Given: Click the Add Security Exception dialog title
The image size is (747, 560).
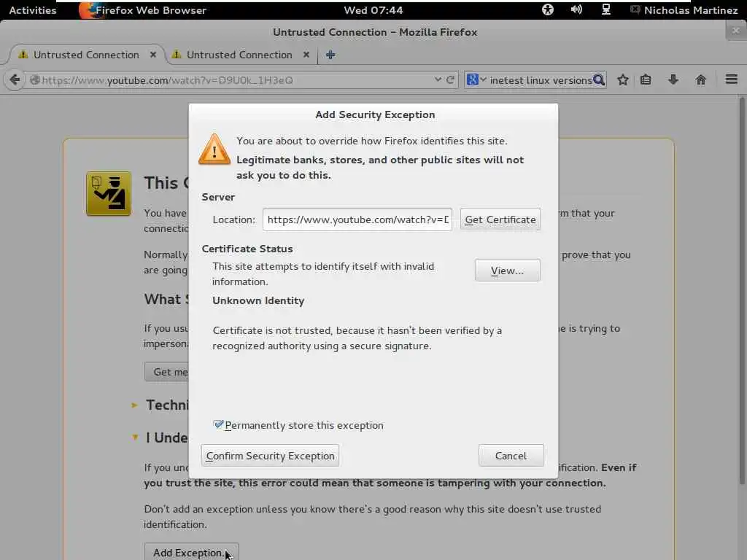Looking at the screenshot, I should pos(375,114).
